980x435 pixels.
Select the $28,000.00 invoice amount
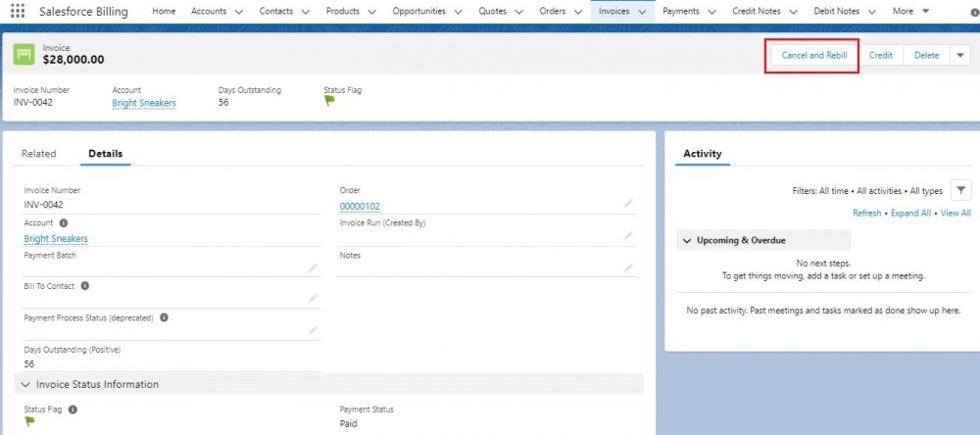[73, 60]
